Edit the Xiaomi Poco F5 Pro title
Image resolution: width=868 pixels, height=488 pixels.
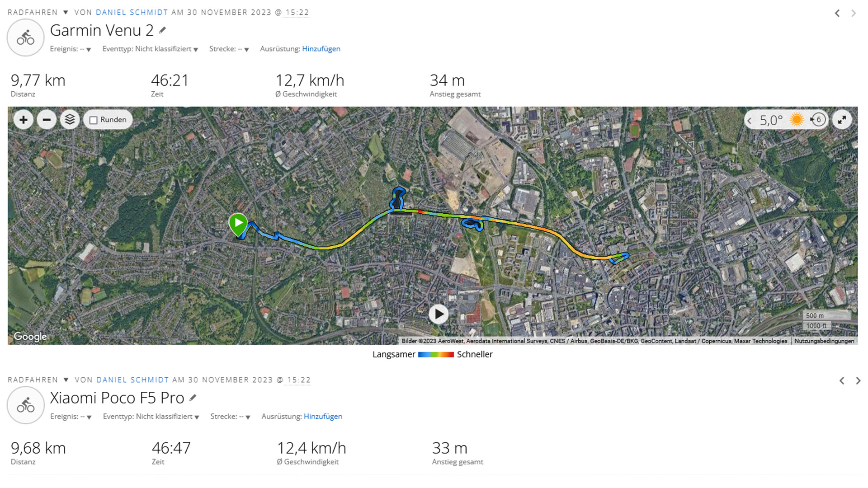point(193,398)
